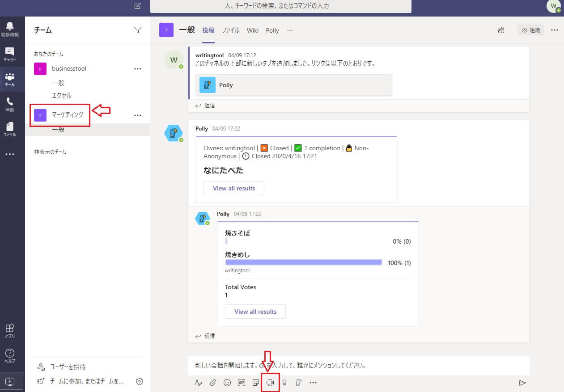Click the new conversation message field
564x392 pixels.
pos(359,366)
